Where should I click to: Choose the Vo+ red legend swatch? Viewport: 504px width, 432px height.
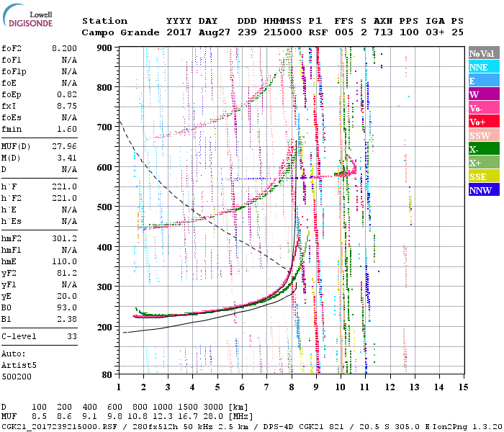click(483, 122)
